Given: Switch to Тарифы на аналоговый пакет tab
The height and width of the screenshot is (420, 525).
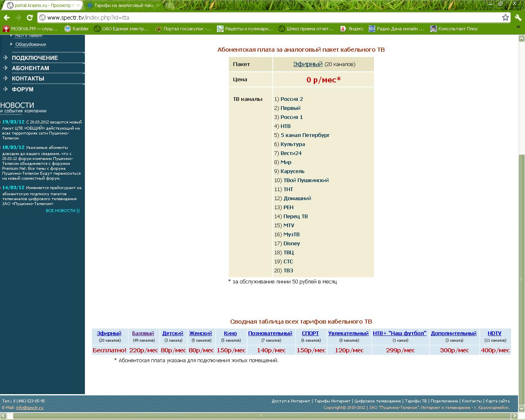Looking at the screenshot, I should 123,6.
